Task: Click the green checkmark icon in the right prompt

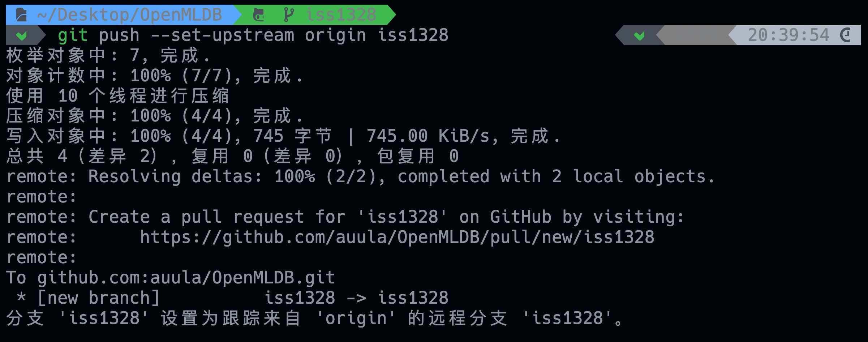Action: [x=639, y=35]
